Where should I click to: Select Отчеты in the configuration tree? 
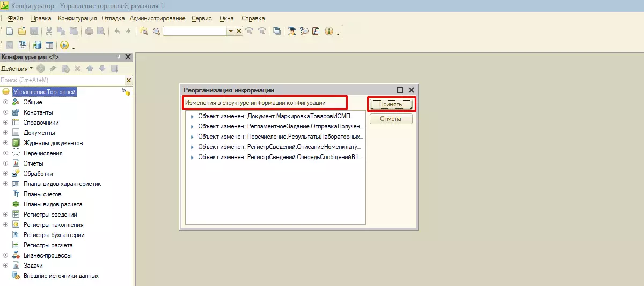coord(33,163)
